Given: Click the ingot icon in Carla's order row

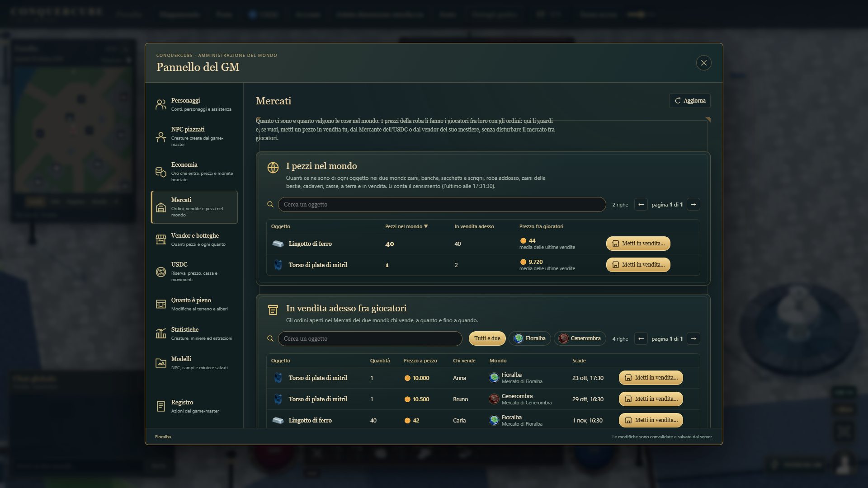Looking at the screenshot, I should [x=278, y=420].
